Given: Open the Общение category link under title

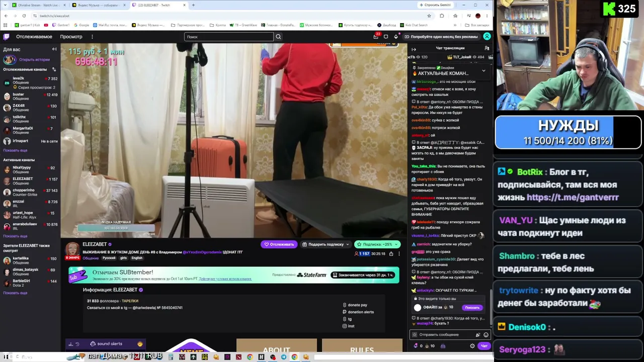Looking at the screenshot, I should pyautogui.click(x=91, y=258).
